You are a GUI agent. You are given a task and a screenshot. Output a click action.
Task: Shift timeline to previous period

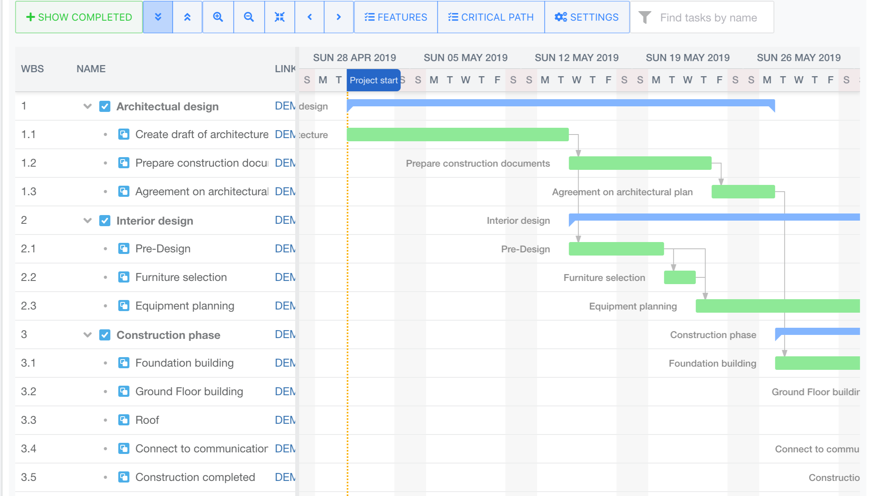310,17
